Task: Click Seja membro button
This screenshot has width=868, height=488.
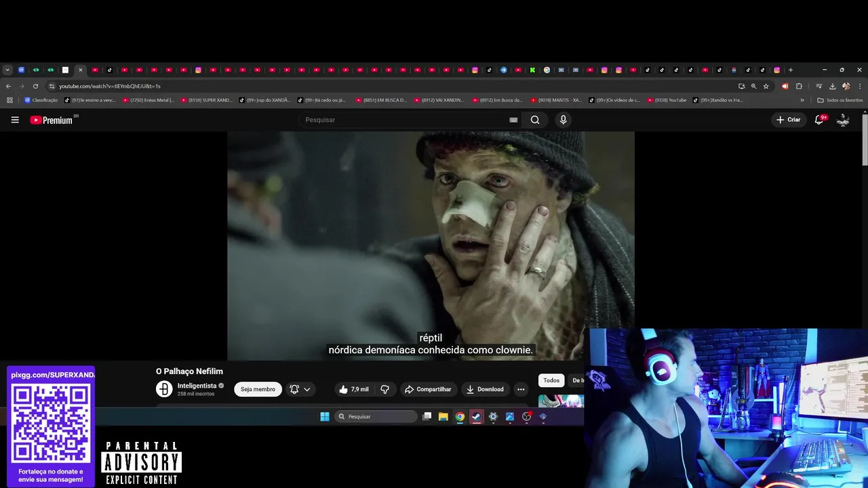Action: [258, 389]
